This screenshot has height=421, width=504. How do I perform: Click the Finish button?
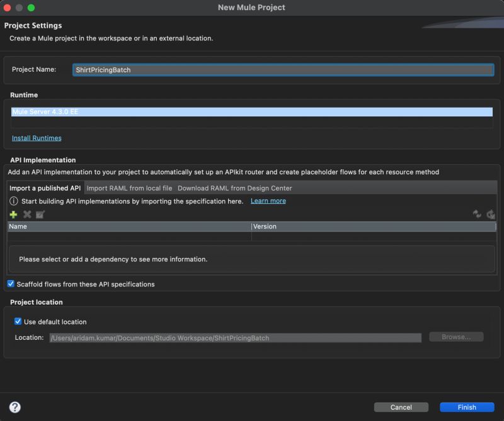[x=466, y=407]
